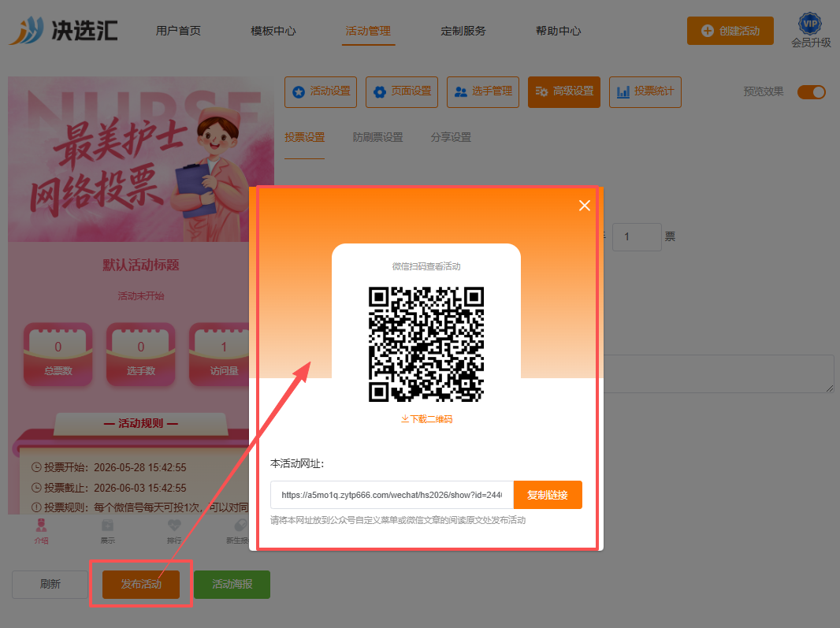Go to 用户首页 in top navigation
Viewport: 840px width, 628px height.
pos(178,31)
